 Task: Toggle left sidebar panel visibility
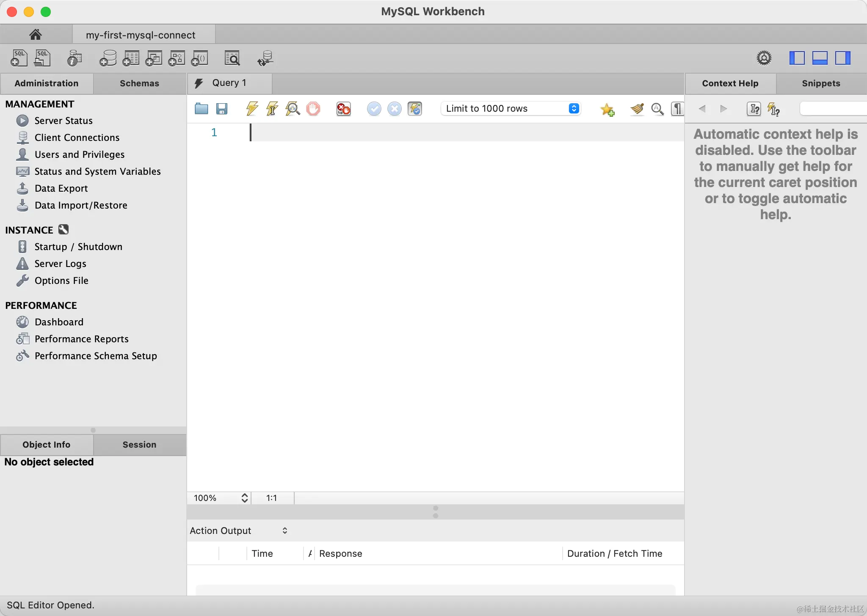tap(797, 58)
